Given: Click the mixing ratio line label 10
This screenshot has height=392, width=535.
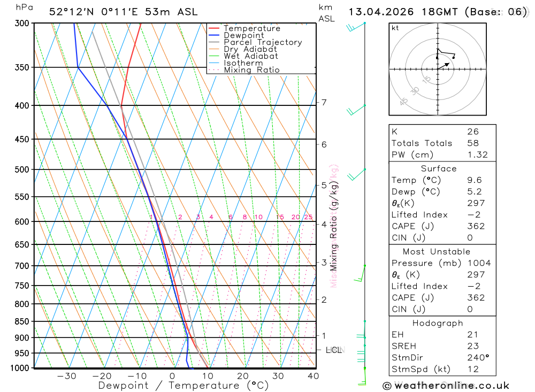Looking at the screenshot, I should (x=258, y=217).
